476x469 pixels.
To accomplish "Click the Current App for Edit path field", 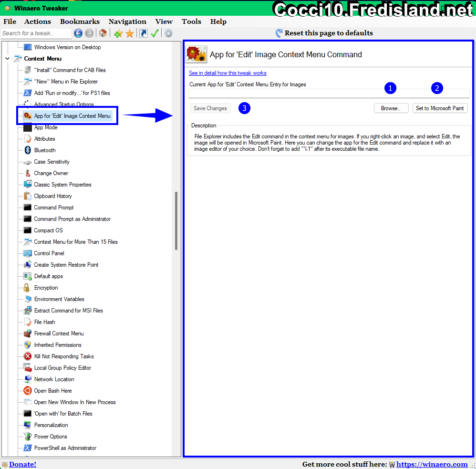I will click(x=329, y=94).
